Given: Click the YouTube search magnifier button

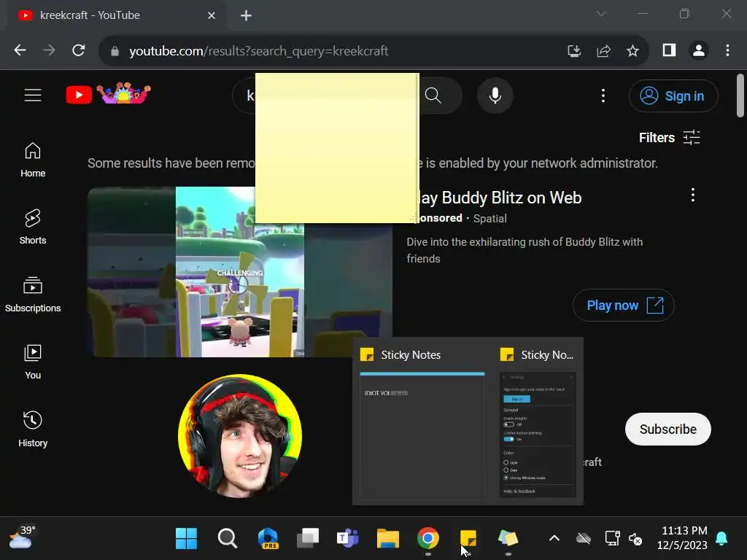Looking at the screenshot, I should click(x=433, y=96).
